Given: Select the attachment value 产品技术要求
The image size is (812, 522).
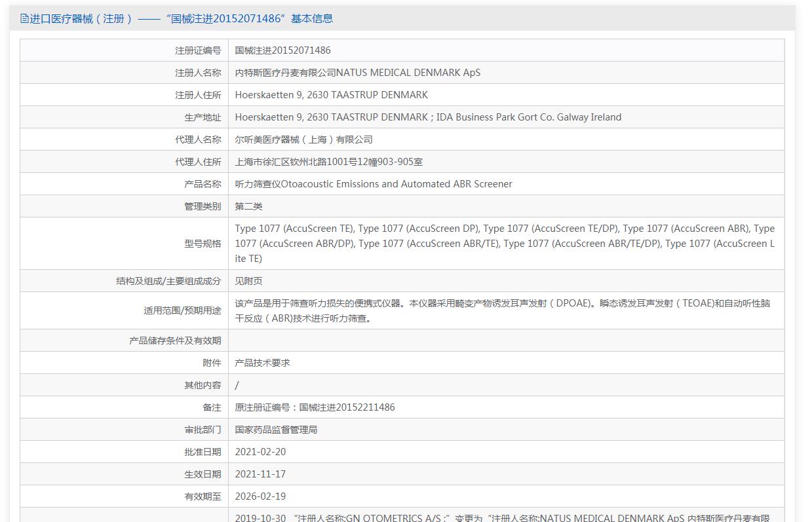Looking at the screenshot, I should tap(263, 363).
